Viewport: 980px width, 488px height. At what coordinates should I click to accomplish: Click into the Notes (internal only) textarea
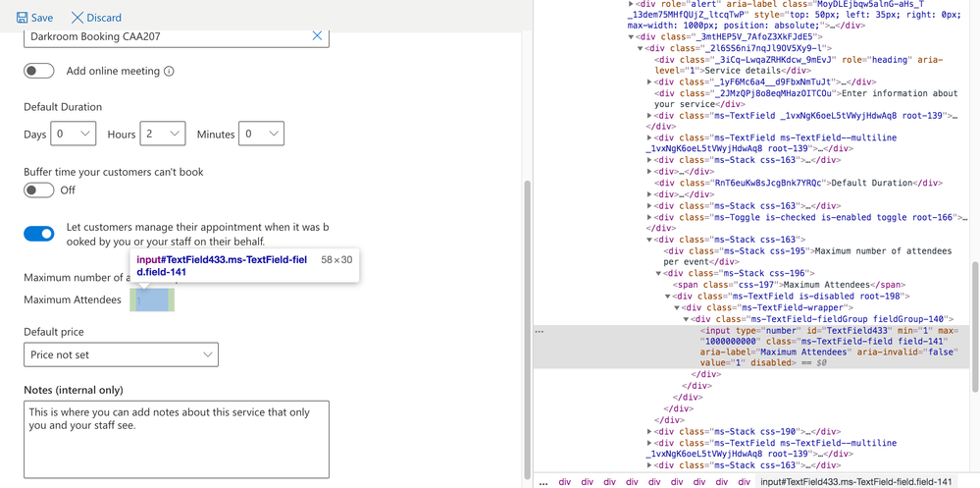coord(177,440)
